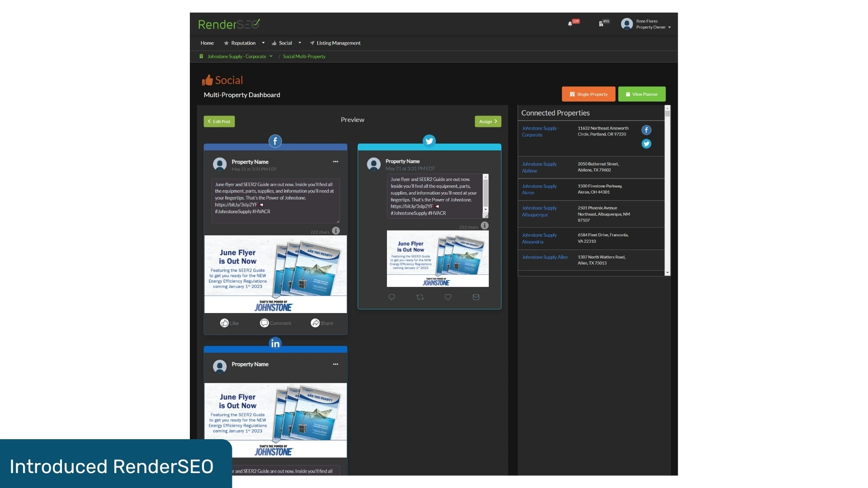
Task: Expand the Johnstone Supply - Corporate breadcrumb dropdown
Action: 271,56
